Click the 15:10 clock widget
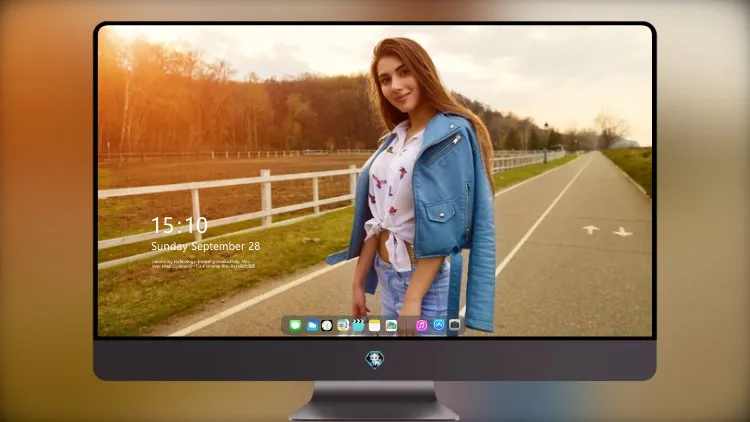This screenshot has height=422, width=750. click(179, 225)
